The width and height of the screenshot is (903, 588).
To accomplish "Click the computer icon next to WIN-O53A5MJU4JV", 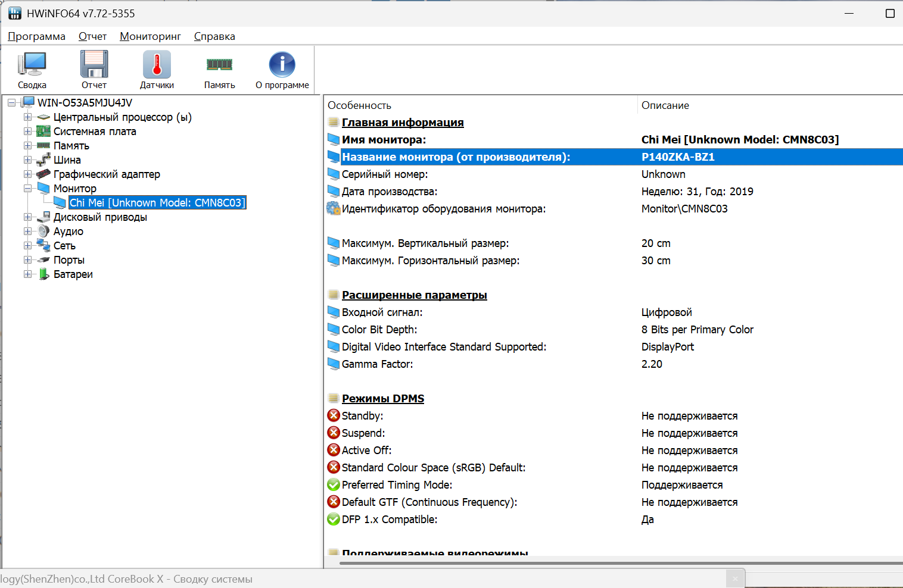I will (28, 102).
